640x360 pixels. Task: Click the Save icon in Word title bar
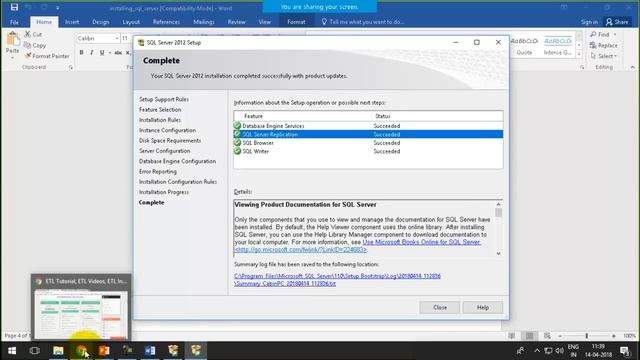pos(14,7)
